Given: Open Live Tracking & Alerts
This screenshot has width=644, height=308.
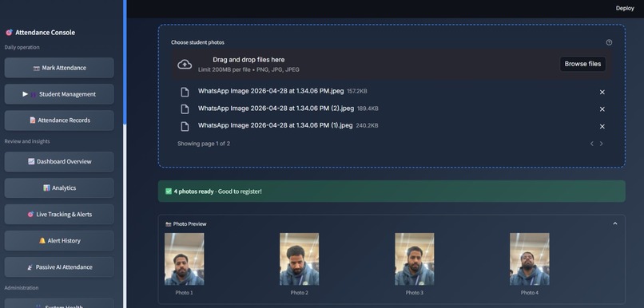Looking at the screenshot, I should (x=59, y=214).
